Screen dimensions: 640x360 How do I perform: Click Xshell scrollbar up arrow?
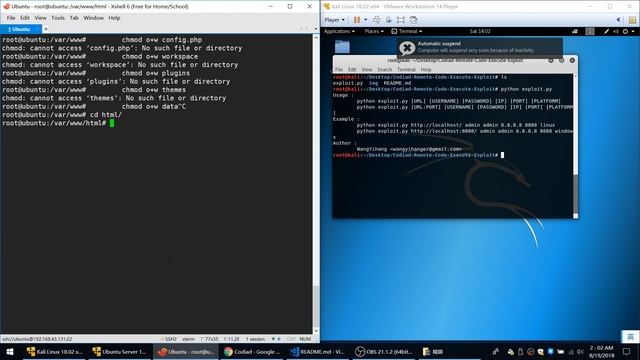tap(316, 38)
